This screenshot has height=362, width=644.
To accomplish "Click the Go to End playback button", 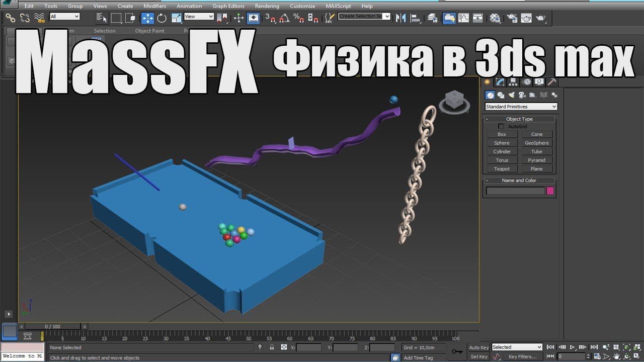I will point(594,347).
